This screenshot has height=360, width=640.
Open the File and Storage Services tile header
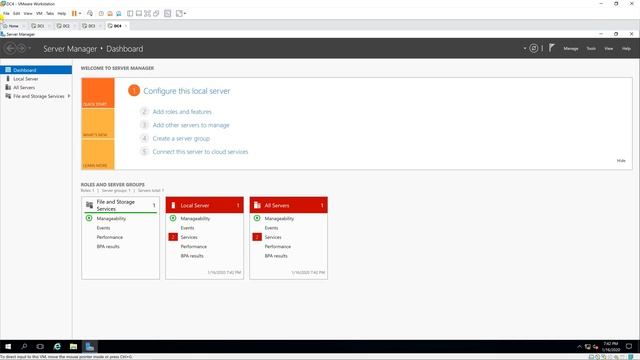pyautogui.click(x=120, y=205)
